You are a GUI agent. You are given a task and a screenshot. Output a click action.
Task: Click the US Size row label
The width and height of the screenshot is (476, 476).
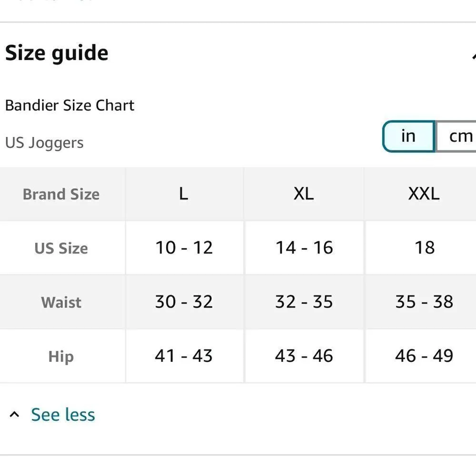(61, 248)
